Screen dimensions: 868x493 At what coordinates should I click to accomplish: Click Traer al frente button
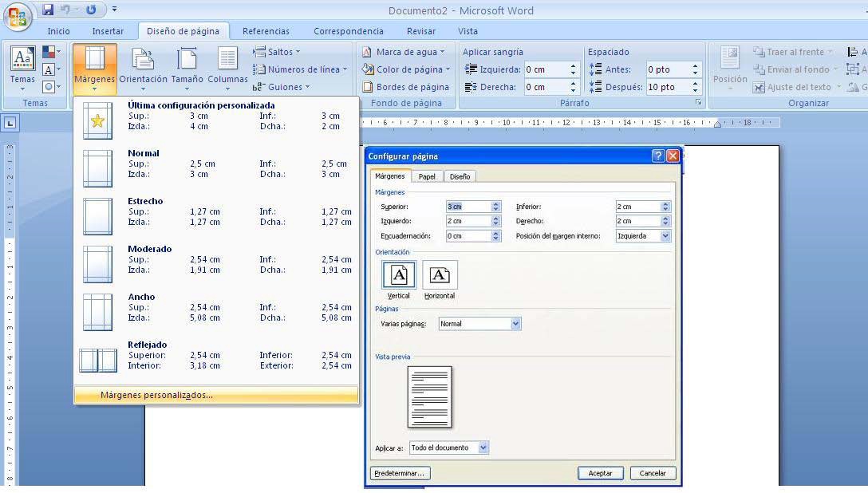pos(793,52)
